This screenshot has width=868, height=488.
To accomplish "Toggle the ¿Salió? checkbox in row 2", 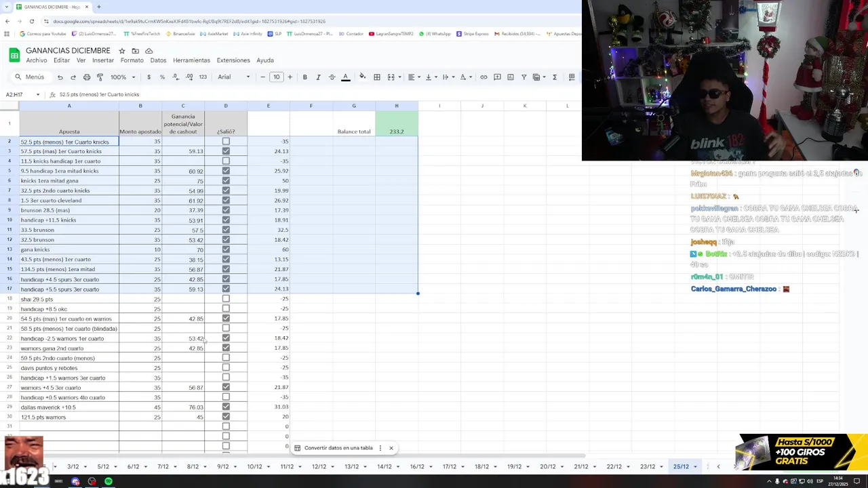I will click(x=226, y=142).
